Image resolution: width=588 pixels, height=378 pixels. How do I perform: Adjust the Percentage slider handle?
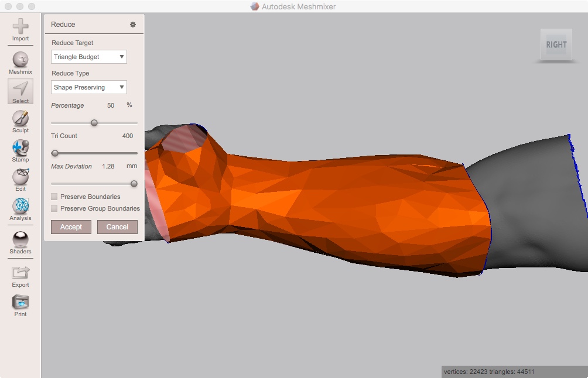pos(94,123)
